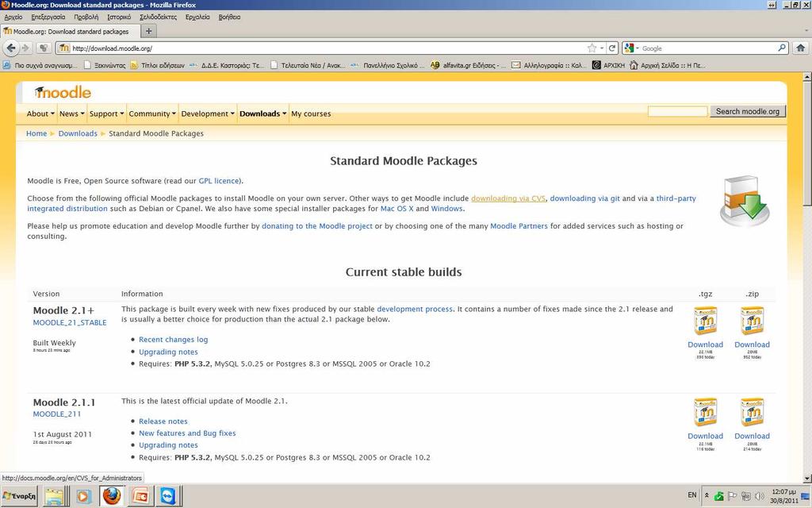Viewport: 812px width, 508px height.
Task: Open the MOODLE_21_STABLE link
Action: 70,322
